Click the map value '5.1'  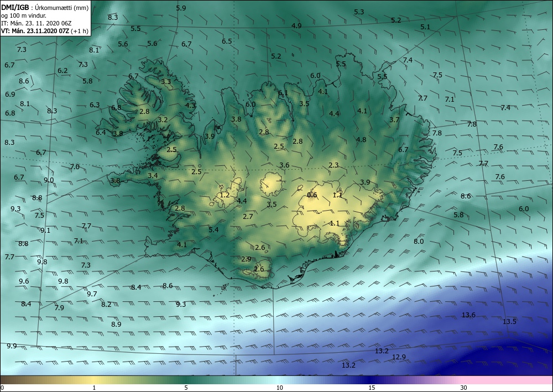(425, 27)
